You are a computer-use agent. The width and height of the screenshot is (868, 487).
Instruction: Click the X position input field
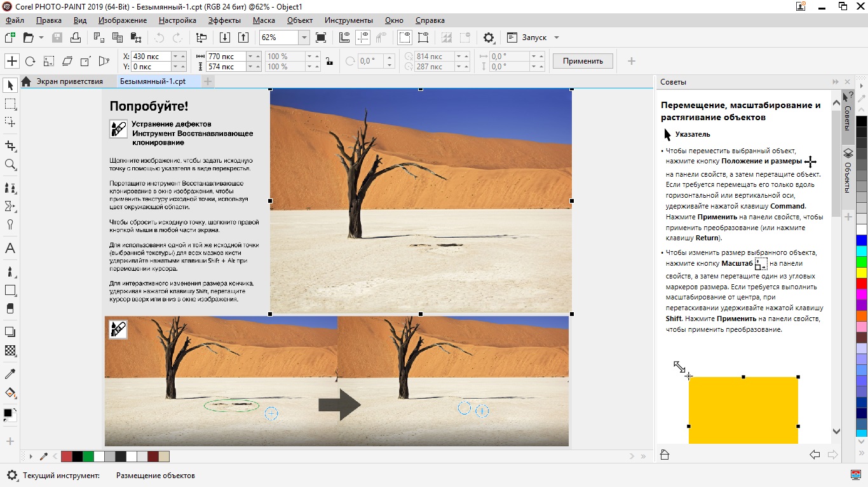(x=151, y=57)
